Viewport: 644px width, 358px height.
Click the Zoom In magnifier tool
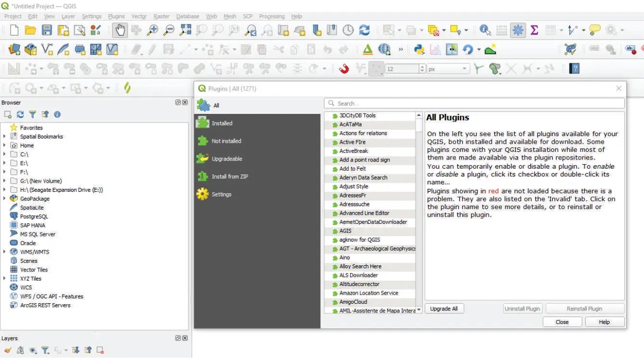pos(152,30)
